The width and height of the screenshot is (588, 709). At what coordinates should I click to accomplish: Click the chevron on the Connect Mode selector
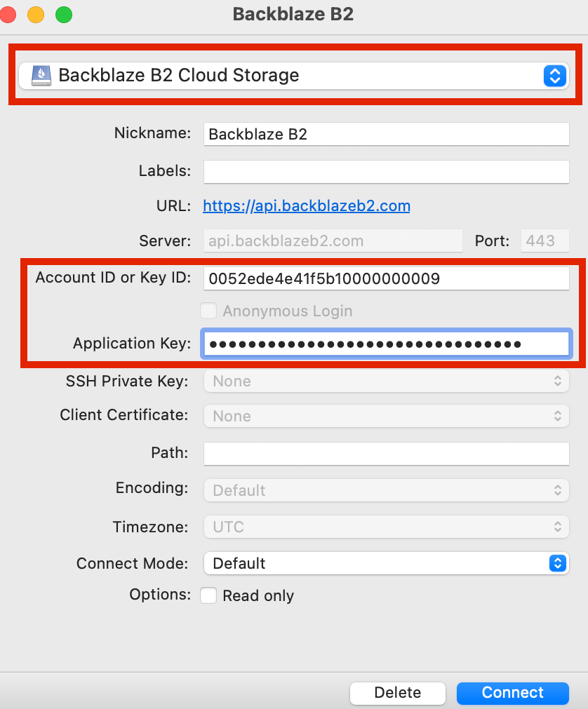555,563
